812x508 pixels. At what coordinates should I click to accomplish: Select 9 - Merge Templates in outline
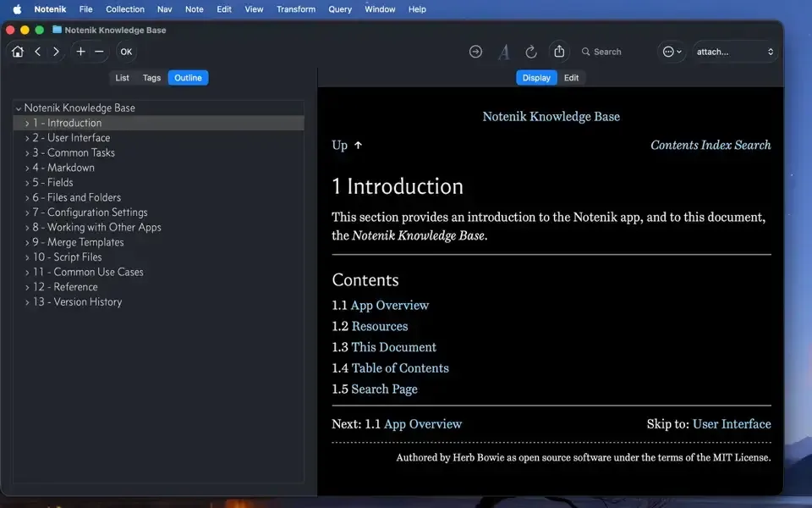pyautogui.click(x=158, y=242)
